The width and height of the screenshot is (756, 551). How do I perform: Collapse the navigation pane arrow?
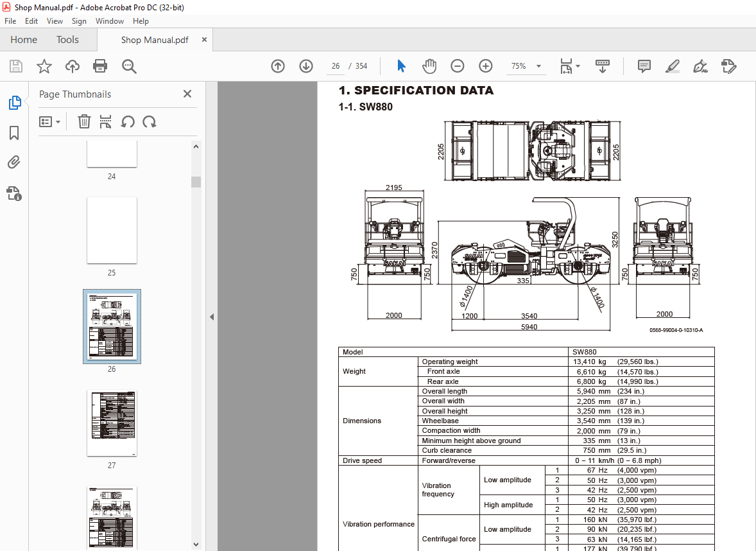[212, 317]
